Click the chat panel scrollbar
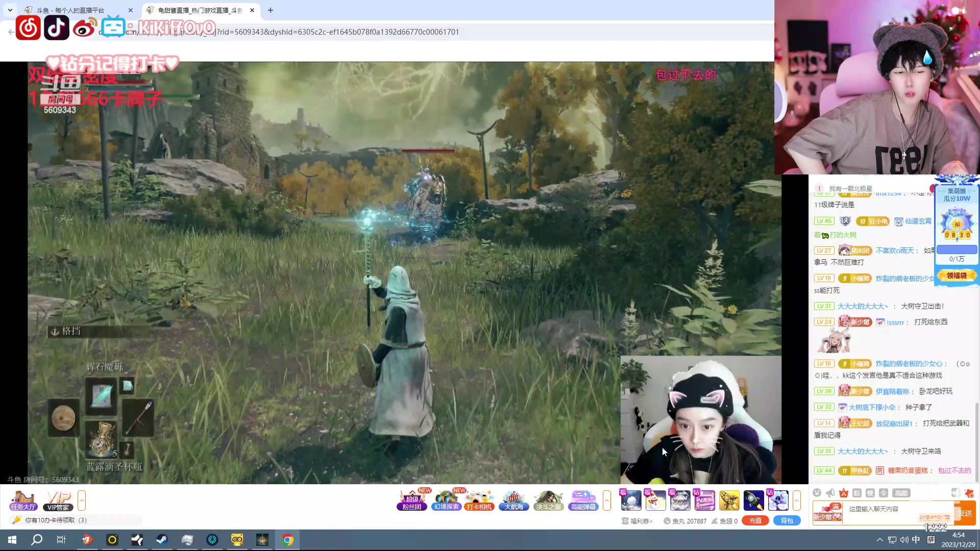Screen dimensions: 980x551 [x=977, y=441]
